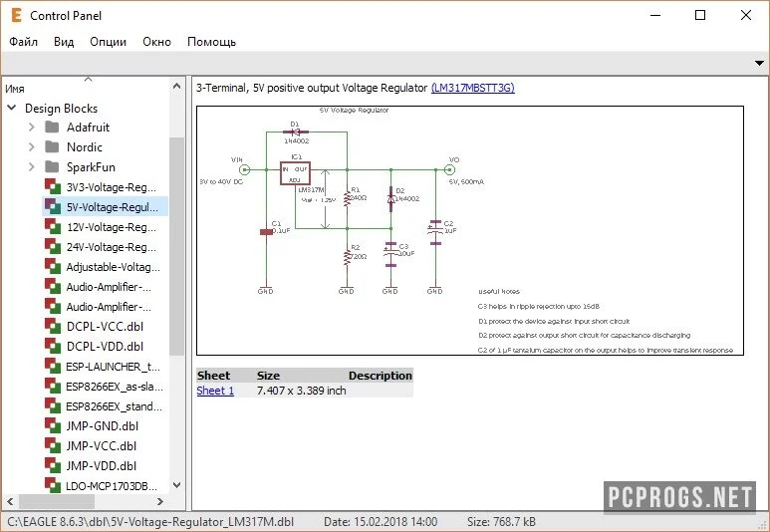Click the Size: 768.7 kB status text
Viewport: 770px width, 532px height.
[501, 522]
